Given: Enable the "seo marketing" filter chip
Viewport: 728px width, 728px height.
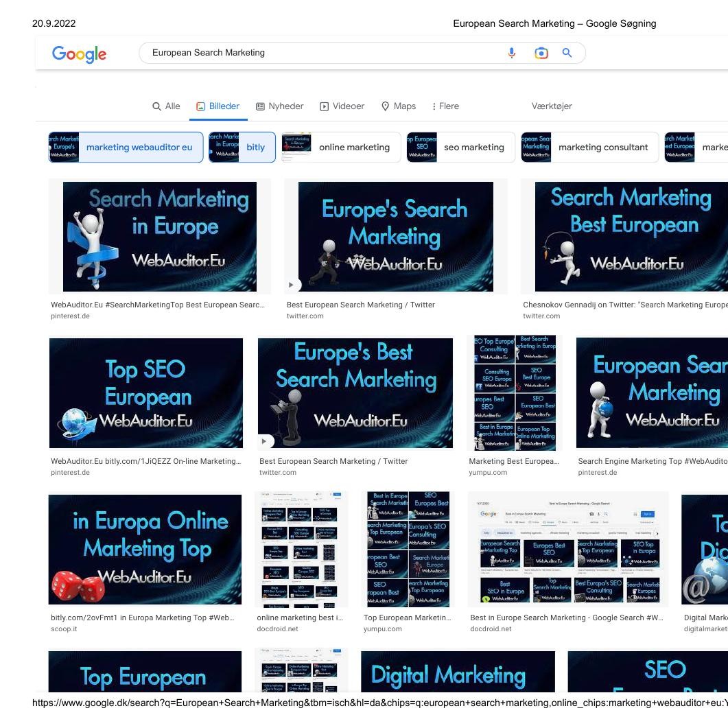Looking at the screenshot, I should (x=474, y=147).
